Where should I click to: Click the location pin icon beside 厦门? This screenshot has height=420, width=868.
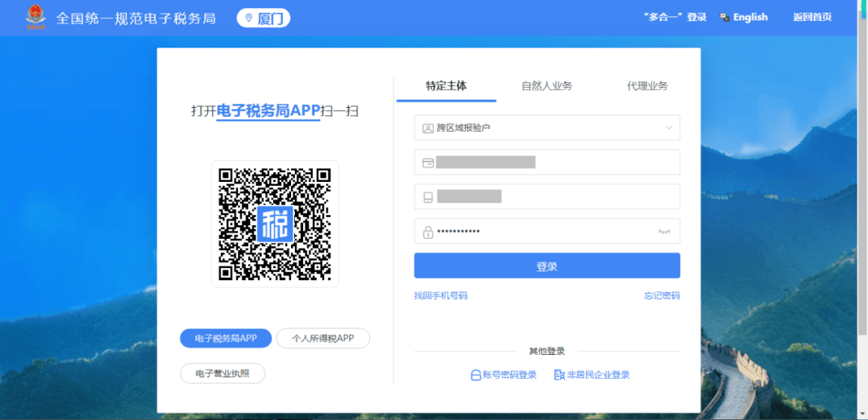tap(248, 18)
